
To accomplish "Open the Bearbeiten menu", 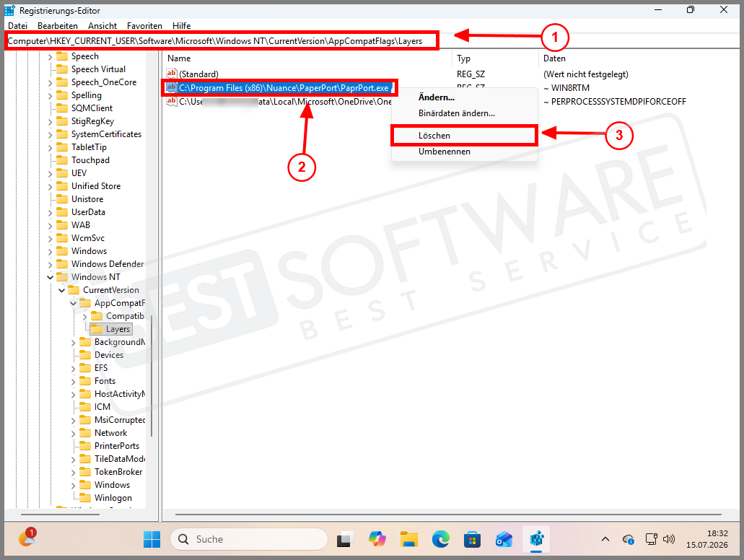I will [x=58, y=26].
